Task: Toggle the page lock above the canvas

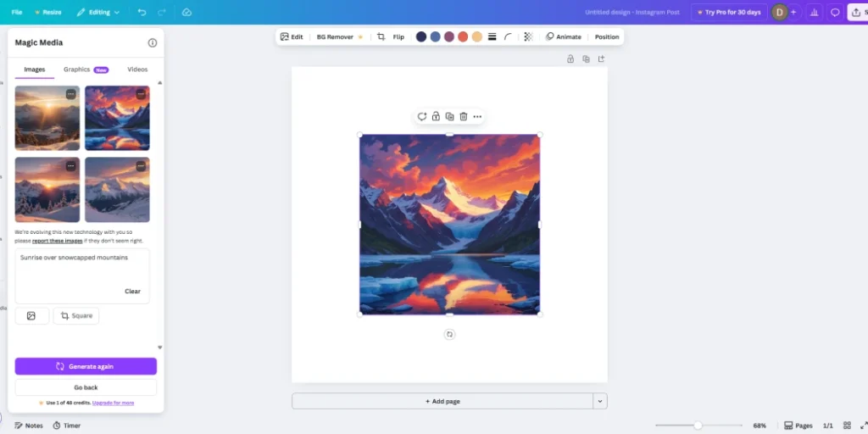Action: [570, 59]
